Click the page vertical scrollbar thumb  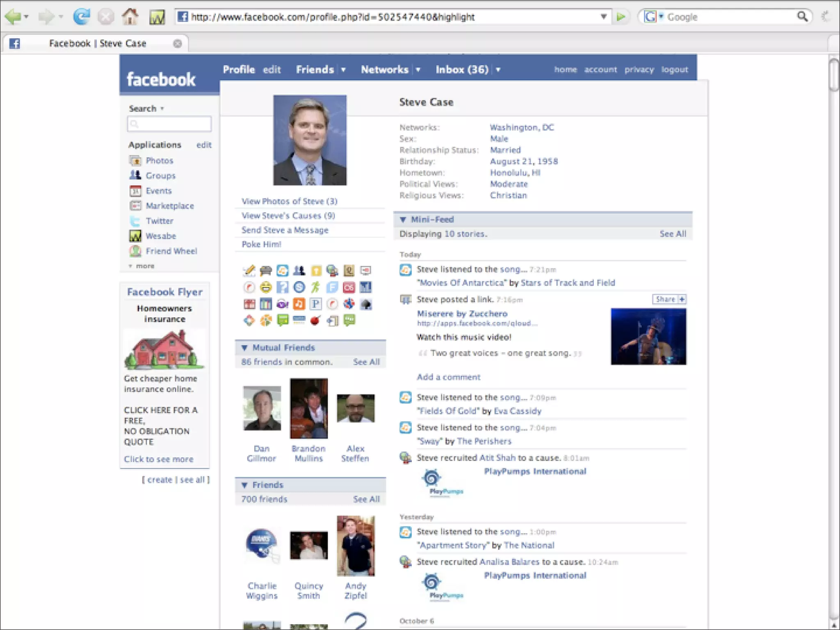pyautogui.click(x=834, y=75)
